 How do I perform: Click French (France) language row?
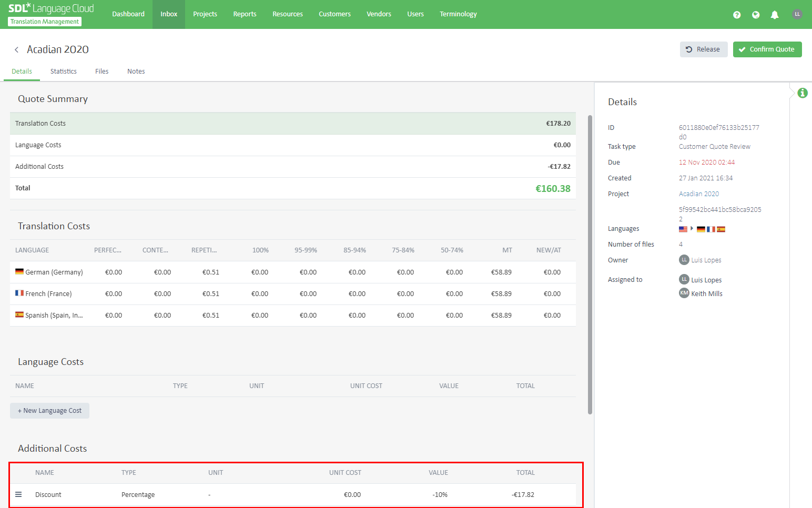click(293, 294)
